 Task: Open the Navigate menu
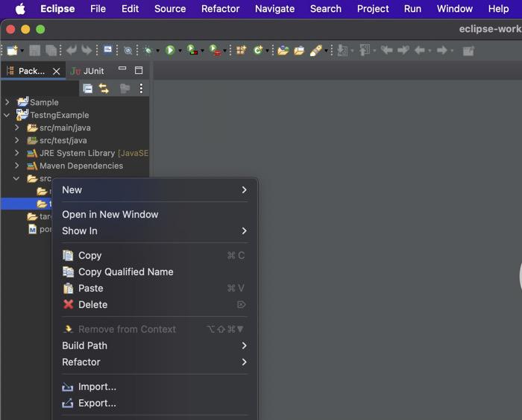pyautogui.click(x=274, y=9)
